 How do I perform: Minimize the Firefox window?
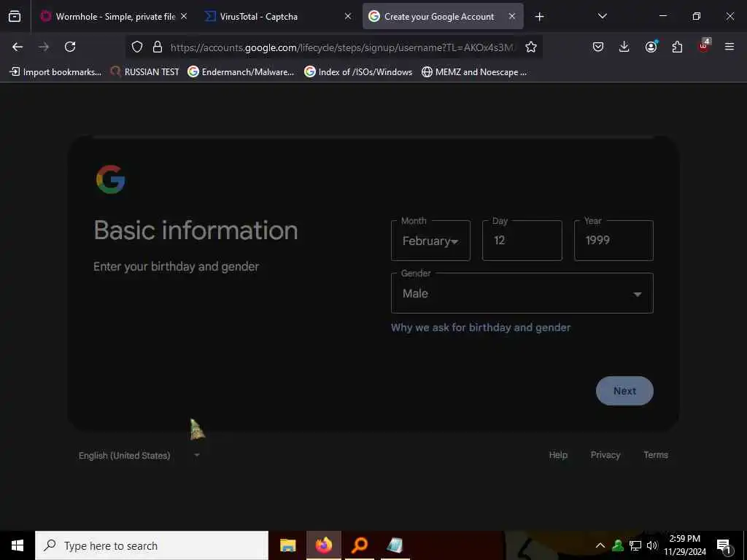coord(662,16)
